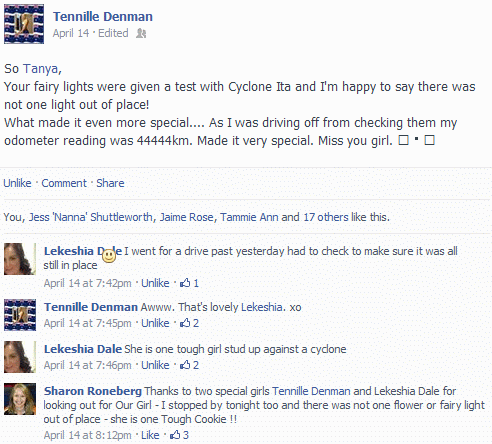The image size is (492, 444).
Task: Open Tammie Ann's profile link
Action: pyautogui.click(x=249, y=217)
